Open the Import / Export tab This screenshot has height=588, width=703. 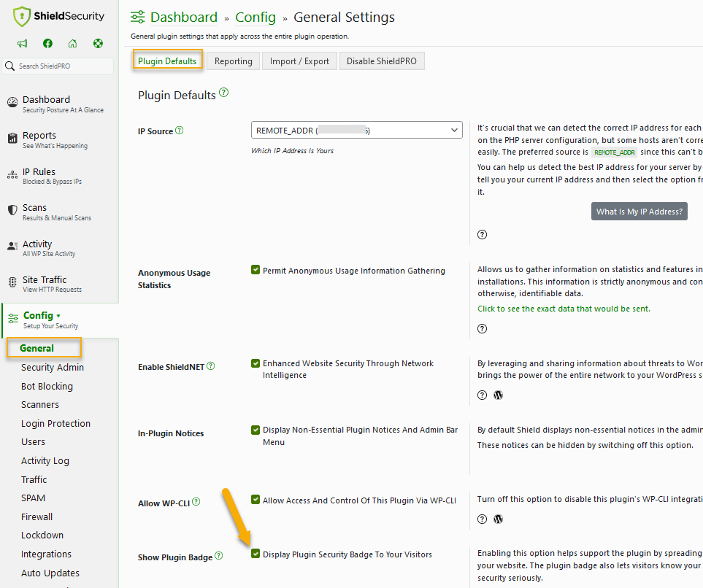(x=299, y=61)
